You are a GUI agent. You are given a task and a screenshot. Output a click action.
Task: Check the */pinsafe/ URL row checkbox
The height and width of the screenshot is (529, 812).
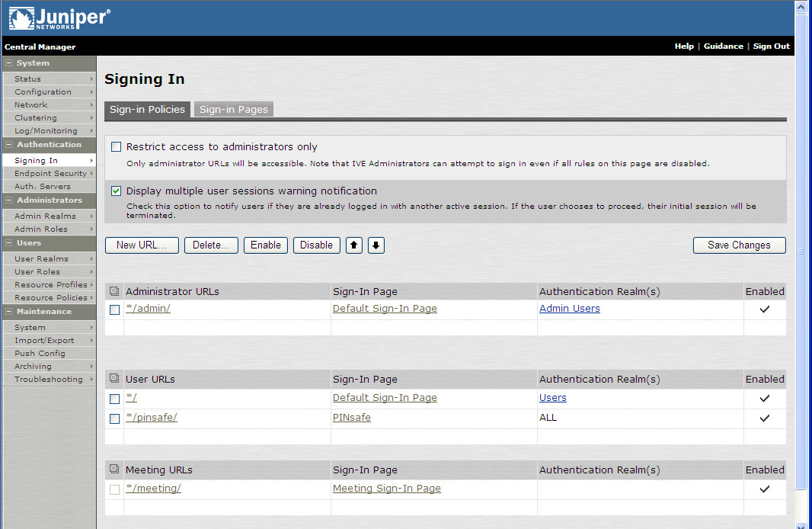point(114,418)
